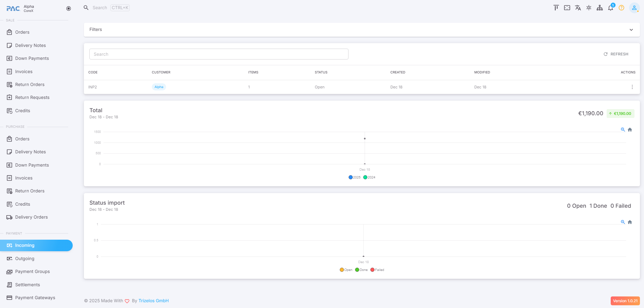Click the organization hierarchy icon
Viewport: 644px width, 308px height.
(x=600, y=8)
